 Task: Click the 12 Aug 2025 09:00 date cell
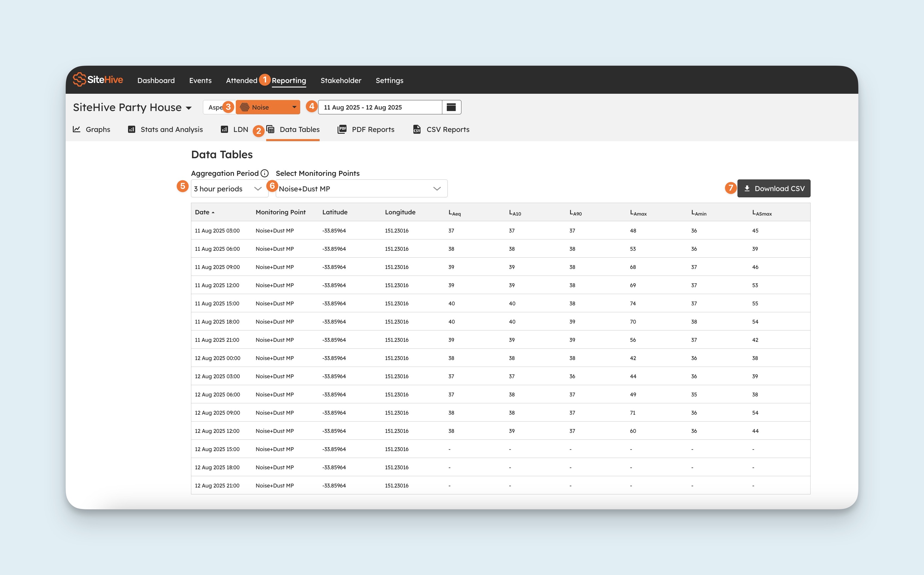(217, 413)
